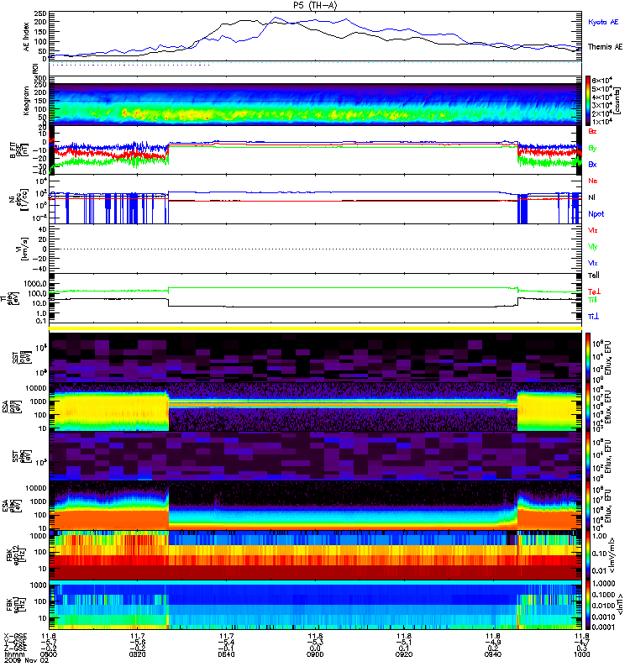630x672 pixels.
Task: Click the blue Ti⊥ legend label
Action: (593, 317)
